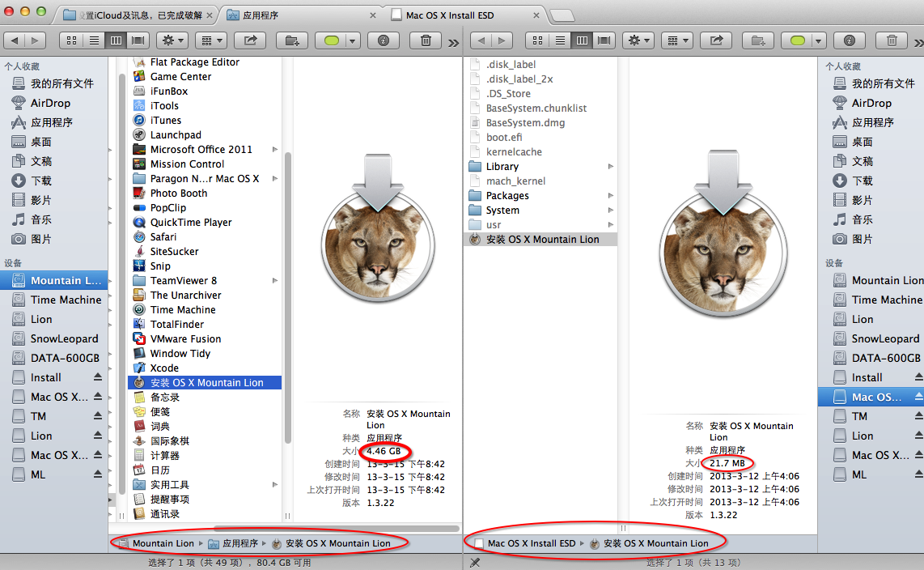This screenshot has height=570, width=924.
Task: Switch right pane to list view
Action: [x=560, y=40]
